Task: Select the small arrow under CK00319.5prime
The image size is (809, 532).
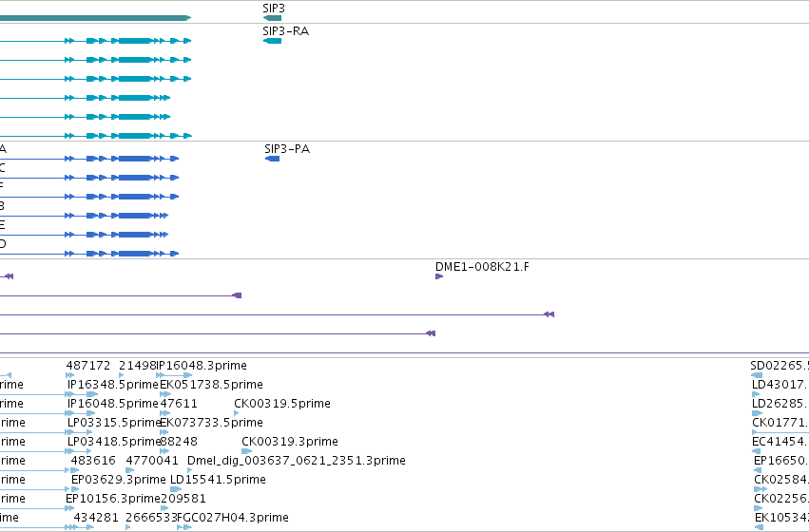Action: [237, 413]
